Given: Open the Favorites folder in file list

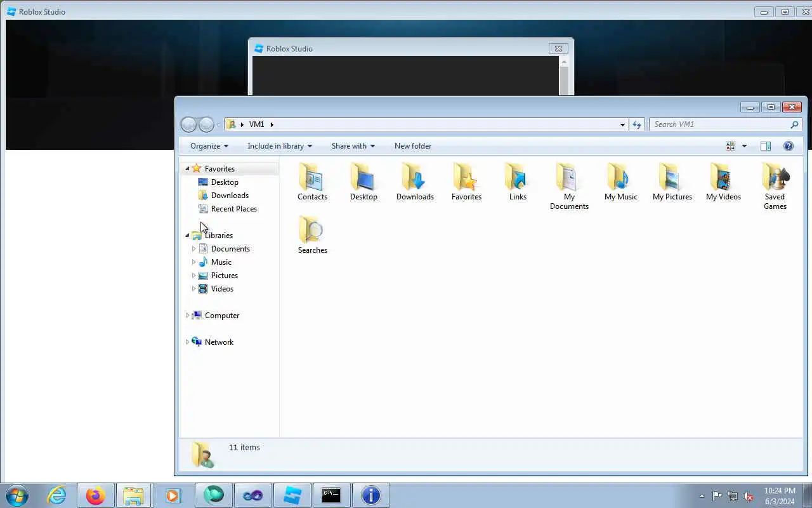Looking at the screenshot, I should [466, 182].
